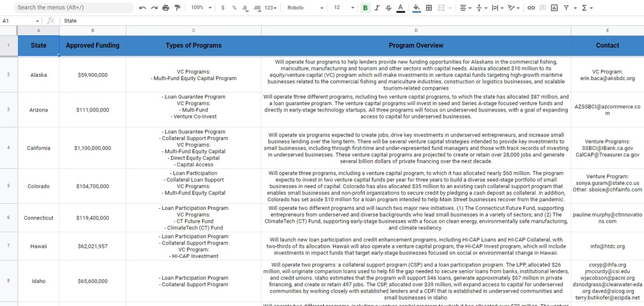Create a filter
The height and width of the screenshot is (306, 644).
[566, 8]
